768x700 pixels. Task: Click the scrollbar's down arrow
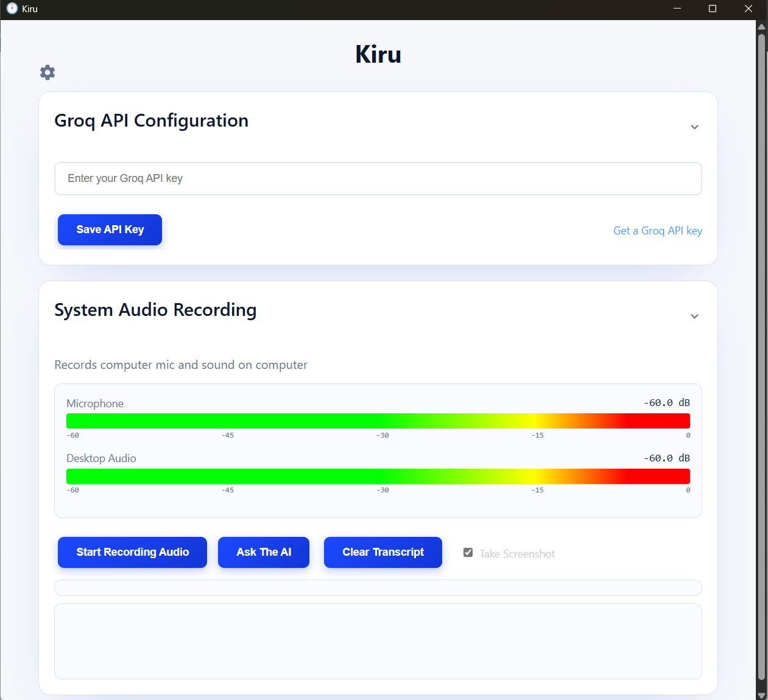click(763, 694)
